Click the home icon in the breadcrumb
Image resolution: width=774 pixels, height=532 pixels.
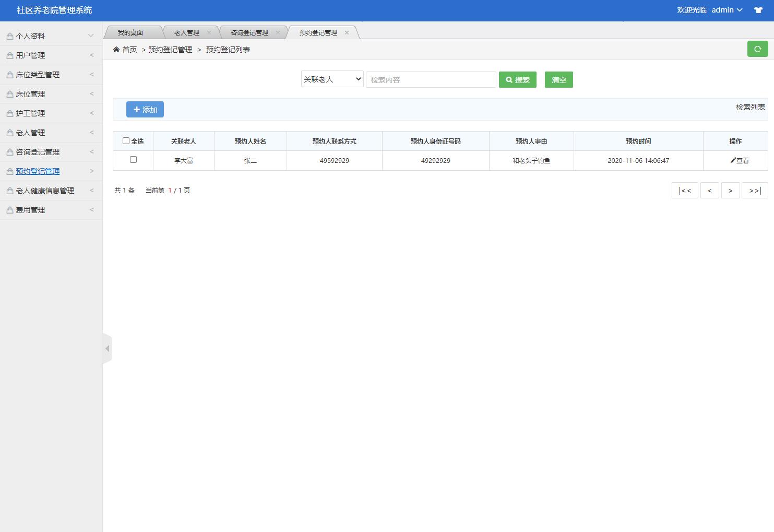117,49
